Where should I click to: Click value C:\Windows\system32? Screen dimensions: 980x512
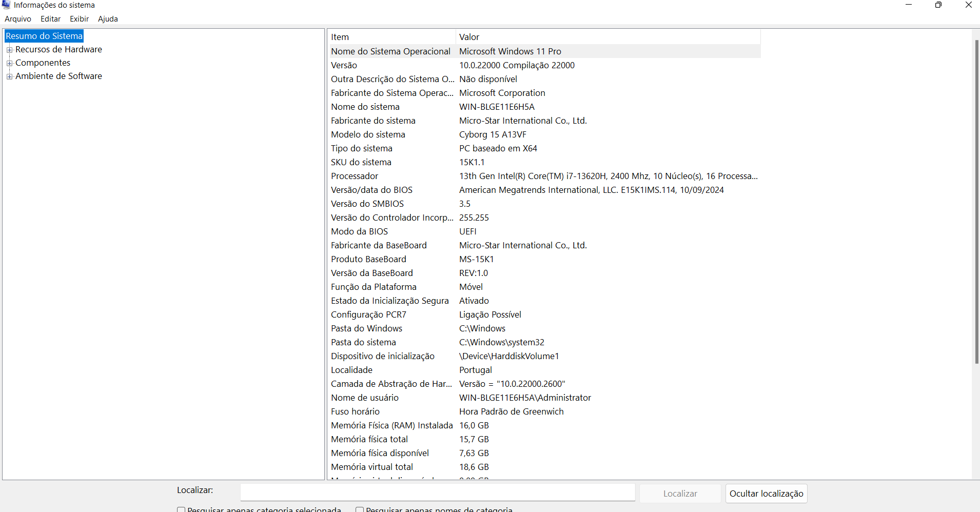coord(502,342)
